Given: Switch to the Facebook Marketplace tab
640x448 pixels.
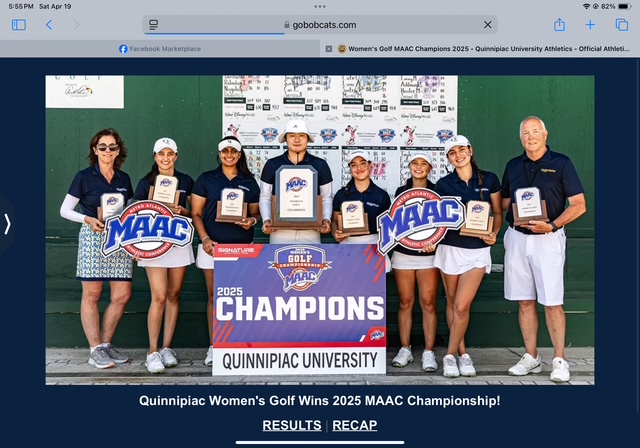Looking at the screenshot, I should pos(160,49).
